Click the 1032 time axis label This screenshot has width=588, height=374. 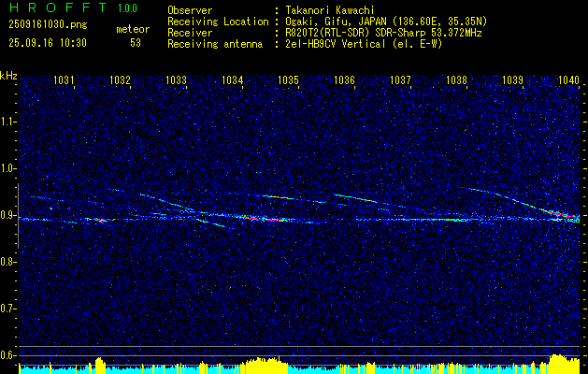tap(120, 79)
